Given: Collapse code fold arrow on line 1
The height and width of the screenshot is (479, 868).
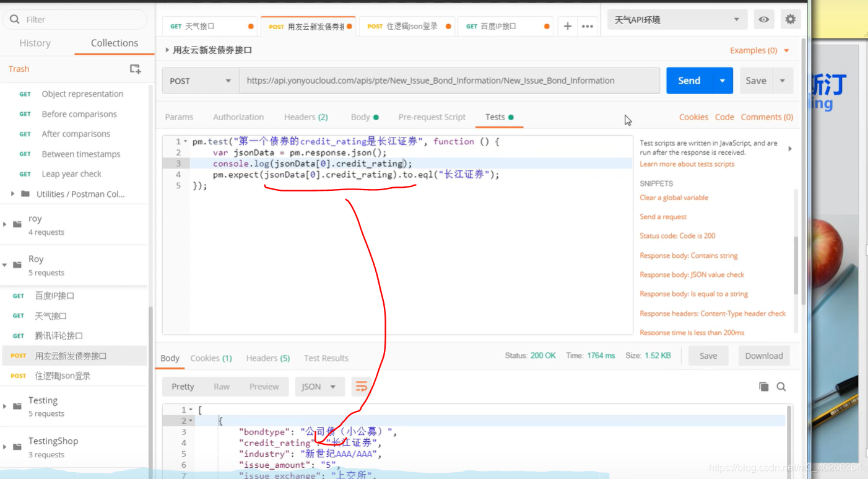Looking at the screenshot, I should click(x=186, y=142).
